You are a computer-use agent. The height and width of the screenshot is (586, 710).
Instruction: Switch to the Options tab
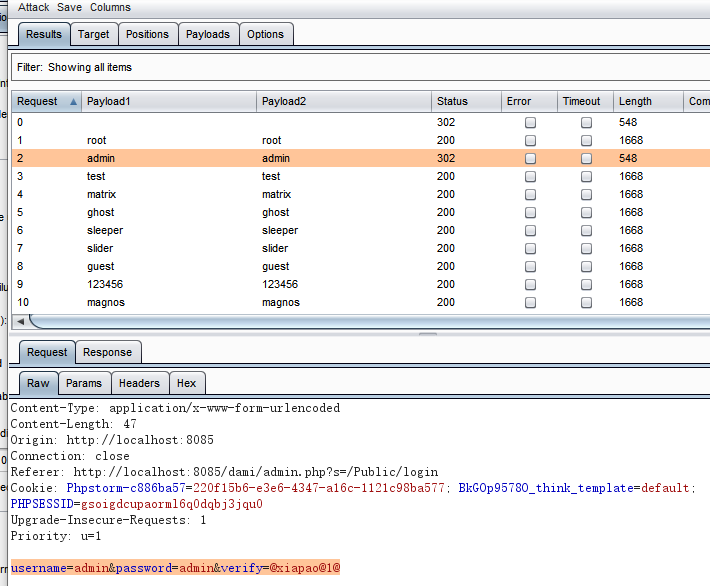pos(266,34)
